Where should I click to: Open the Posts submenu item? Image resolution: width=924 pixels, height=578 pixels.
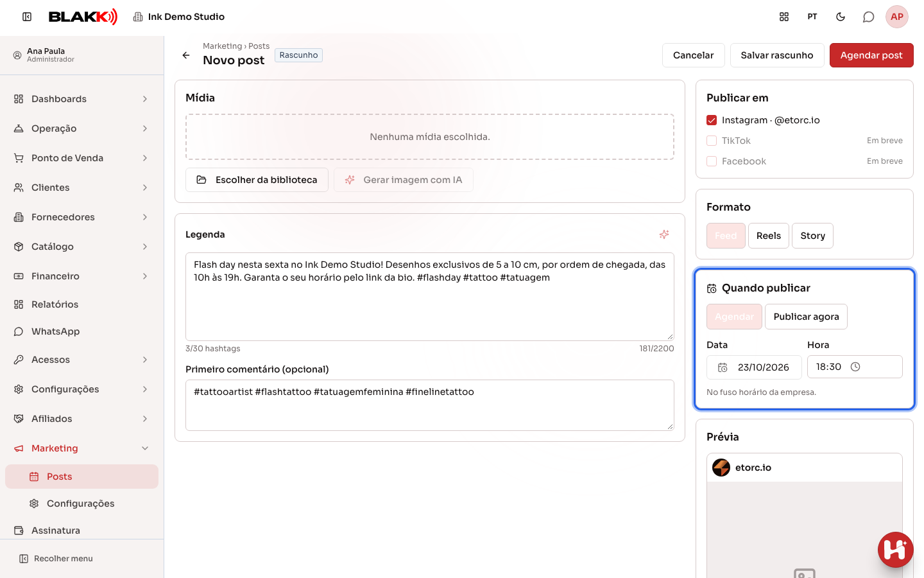pos(82,477)
